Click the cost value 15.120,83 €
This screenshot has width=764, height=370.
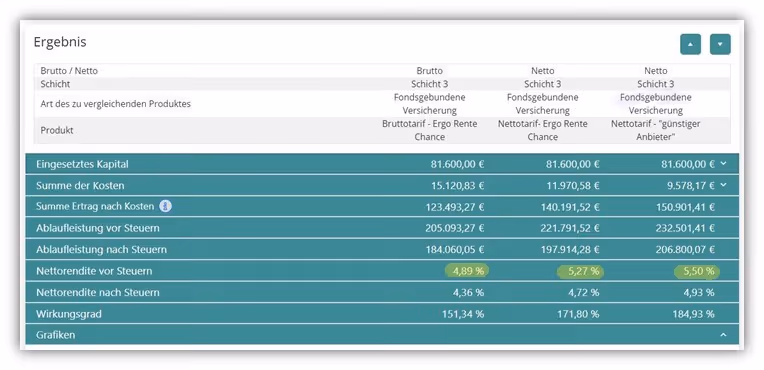[x=458, y=186]
